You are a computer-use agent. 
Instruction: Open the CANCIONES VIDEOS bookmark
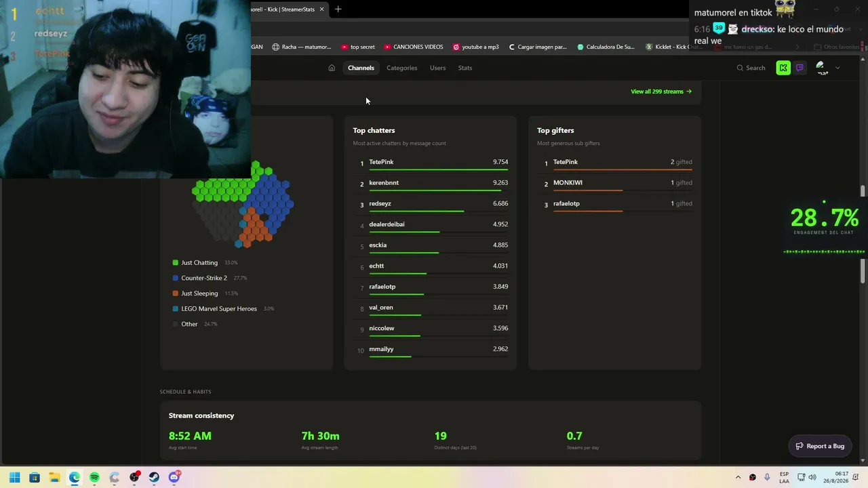(414, 47)
